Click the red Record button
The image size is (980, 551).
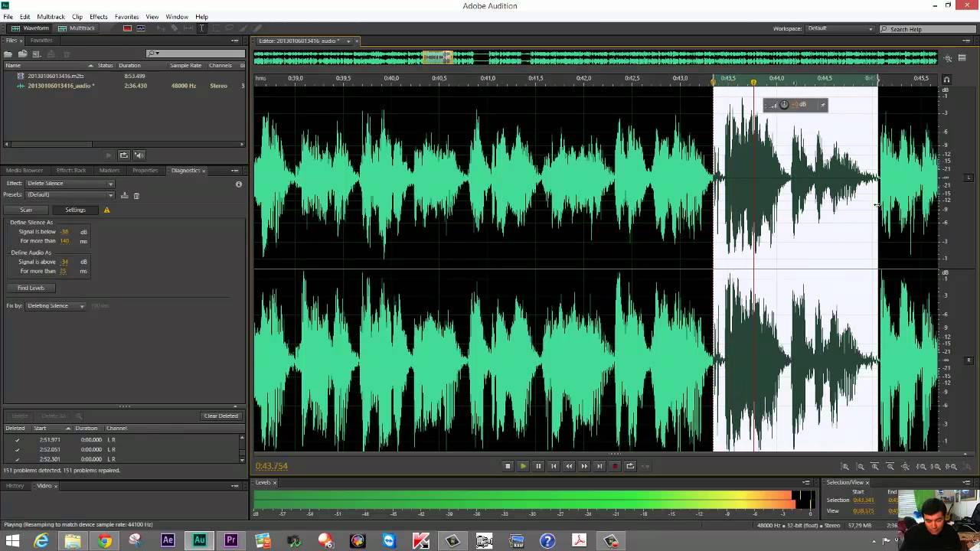pos(615,466)
